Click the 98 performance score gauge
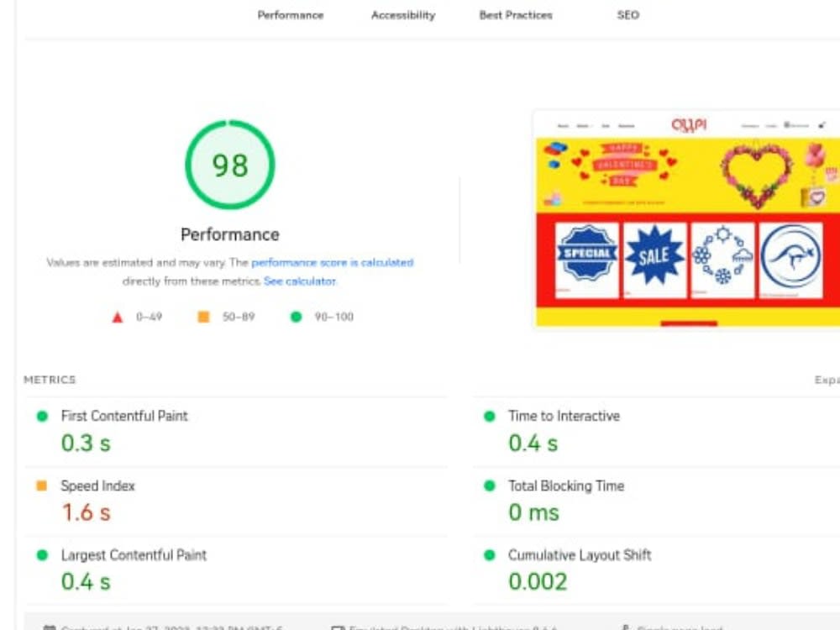This screenshot has width=840, height=630. coord(230,165)
